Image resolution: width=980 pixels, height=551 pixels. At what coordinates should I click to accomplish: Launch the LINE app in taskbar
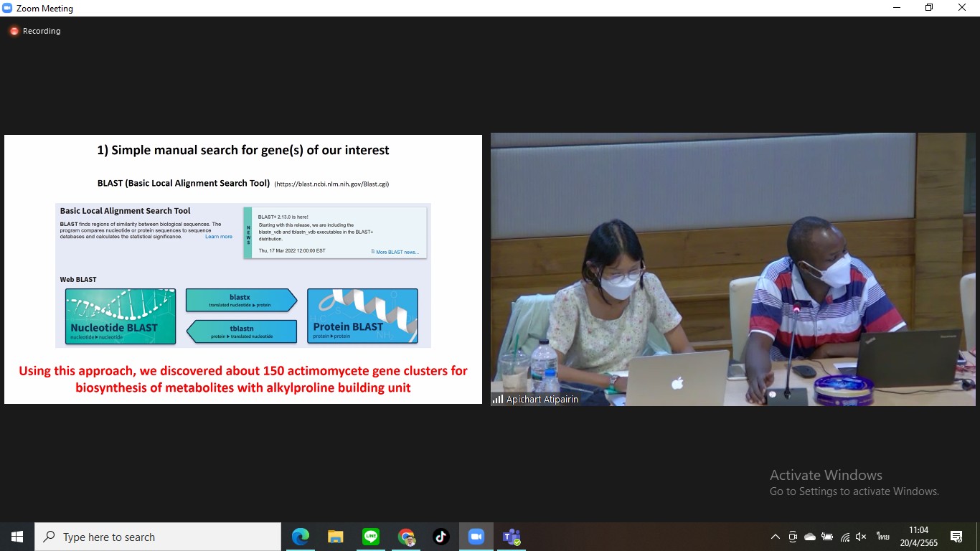371,537
